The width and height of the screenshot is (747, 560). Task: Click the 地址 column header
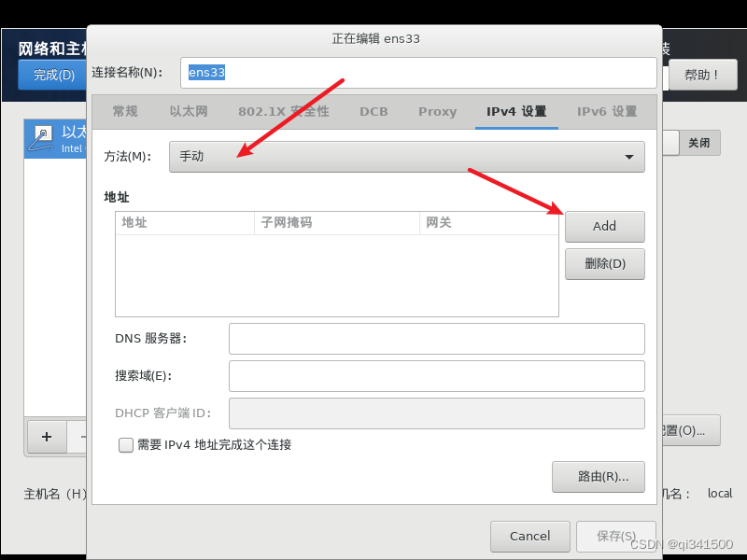click(185, 223)
